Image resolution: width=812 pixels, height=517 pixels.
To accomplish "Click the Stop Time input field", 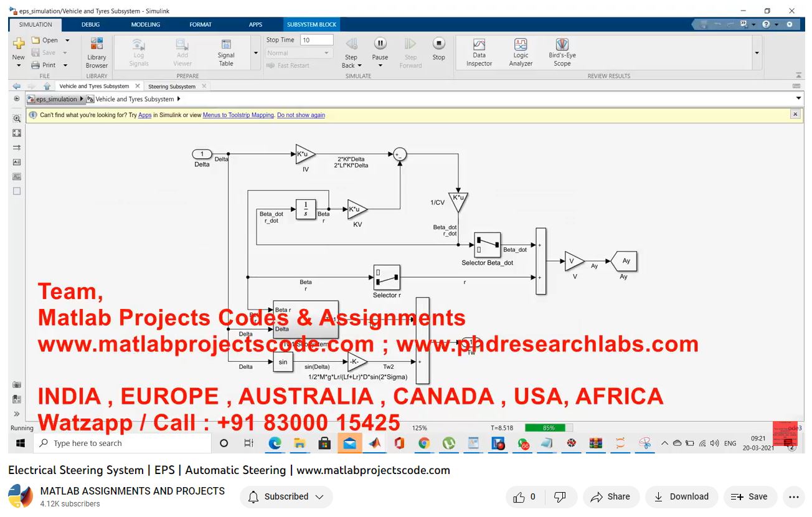I will (x=316, y=40).
